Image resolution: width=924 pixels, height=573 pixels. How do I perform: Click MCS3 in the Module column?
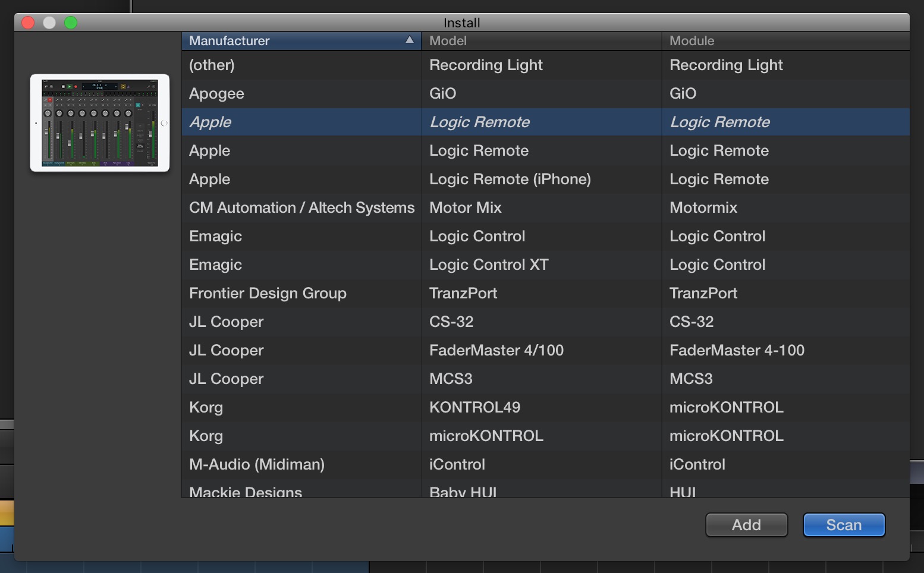(x=691, y=379)
